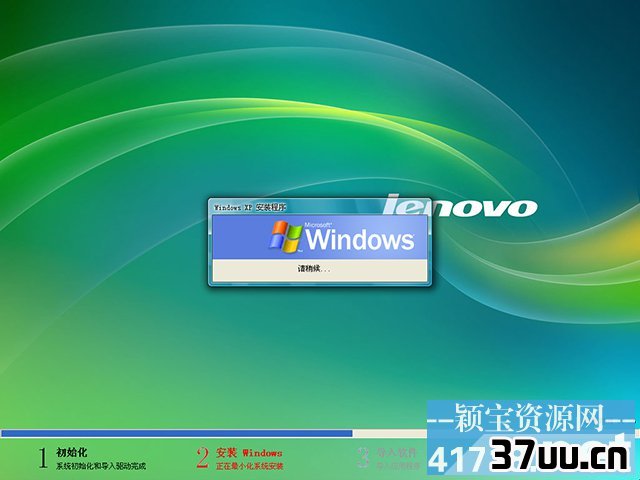Click '系统初始化和导入驱动完成' status text
Viewport: 640px width, 480px height.
click(101, 466)
